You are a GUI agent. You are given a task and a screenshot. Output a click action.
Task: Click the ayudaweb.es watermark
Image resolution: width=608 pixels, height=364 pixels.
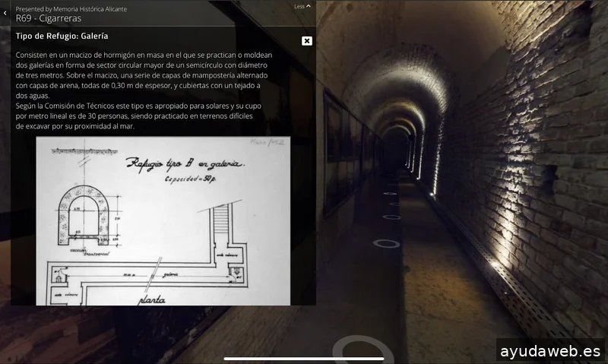pyautogui.click(x=550, y=351)
